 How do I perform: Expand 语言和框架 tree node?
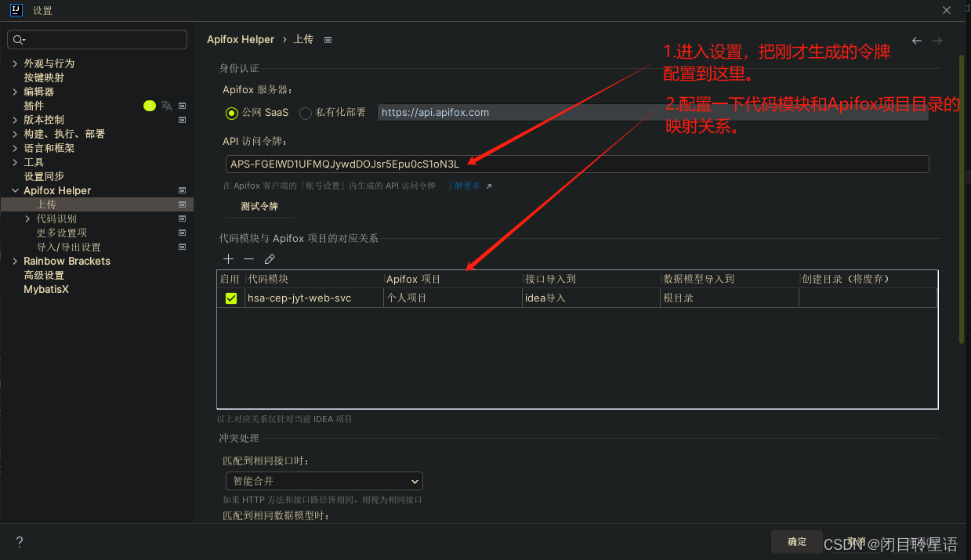15,148
